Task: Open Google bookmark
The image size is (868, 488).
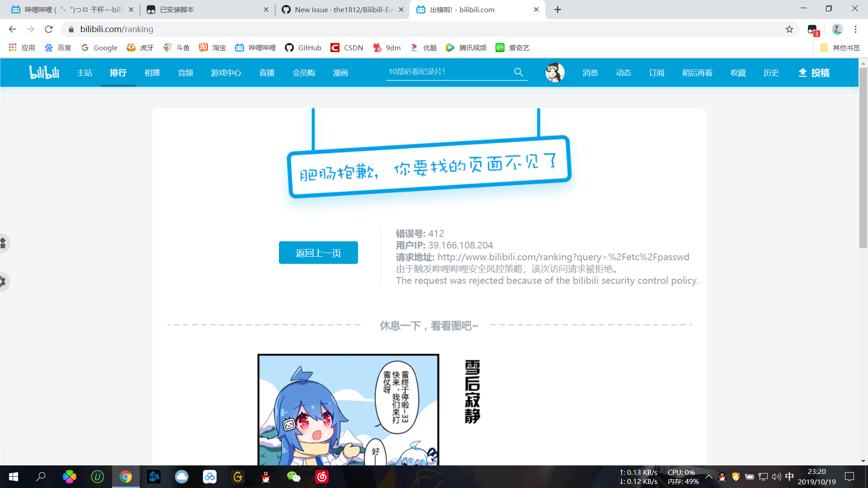Action: tap(99, 47)
